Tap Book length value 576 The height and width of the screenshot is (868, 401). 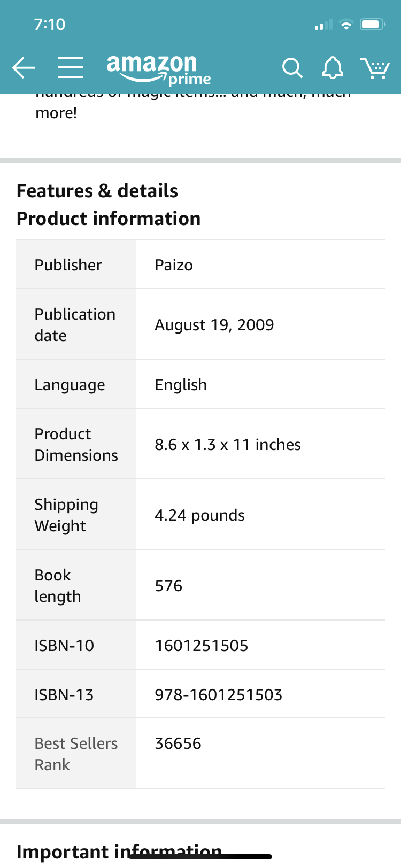pyautogui.click(x=168, y=586)
